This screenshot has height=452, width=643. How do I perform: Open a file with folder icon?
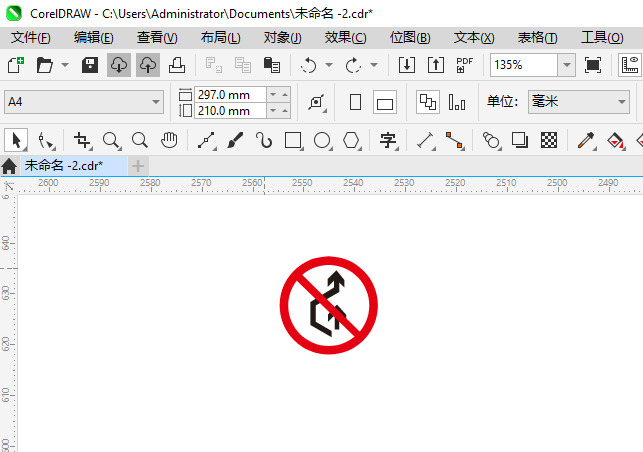coord(44,65)
